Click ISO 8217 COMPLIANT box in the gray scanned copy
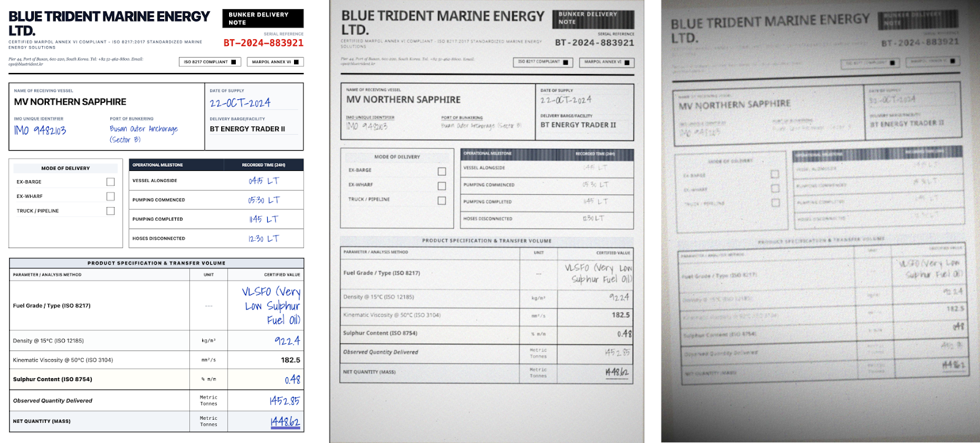 point(543,62)
